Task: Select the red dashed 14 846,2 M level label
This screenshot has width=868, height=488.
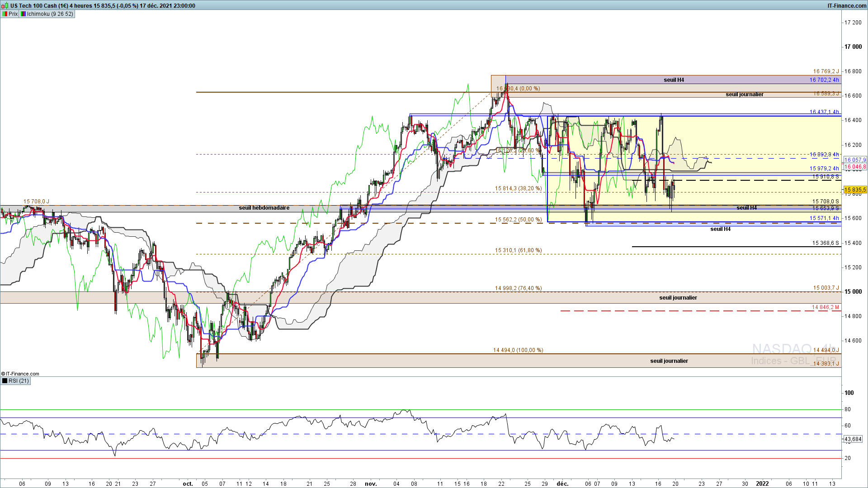Action: [x=825, y=307]
